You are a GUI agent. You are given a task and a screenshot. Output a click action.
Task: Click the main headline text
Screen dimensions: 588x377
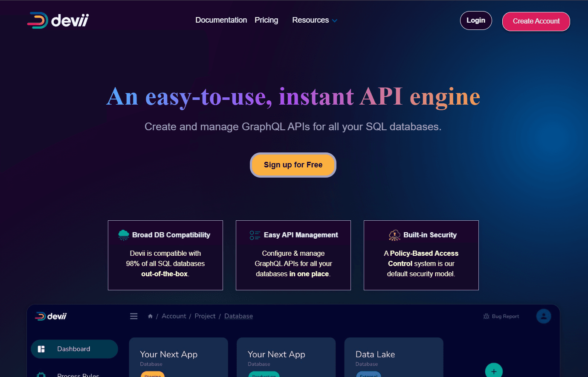click(x=293, y=97)
